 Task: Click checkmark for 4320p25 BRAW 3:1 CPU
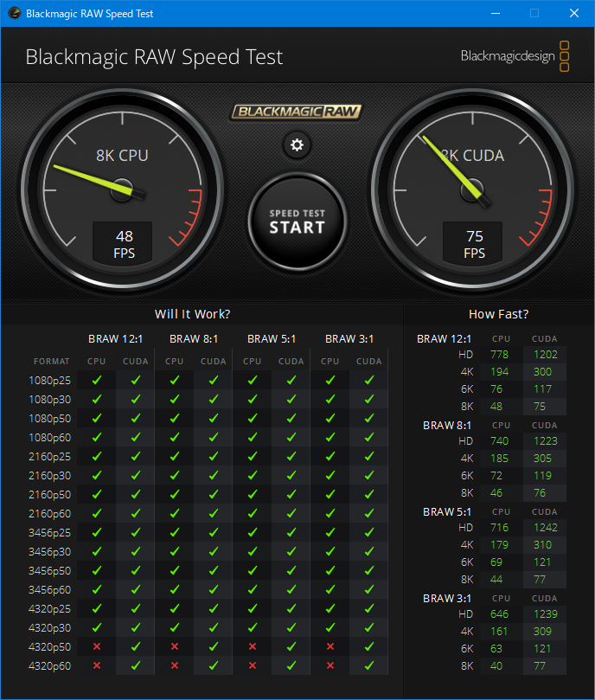pyautogui.click(x=329, y=608)
